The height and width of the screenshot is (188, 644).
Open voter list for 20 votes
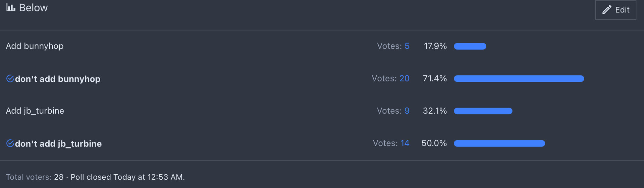tap(404, 78)
